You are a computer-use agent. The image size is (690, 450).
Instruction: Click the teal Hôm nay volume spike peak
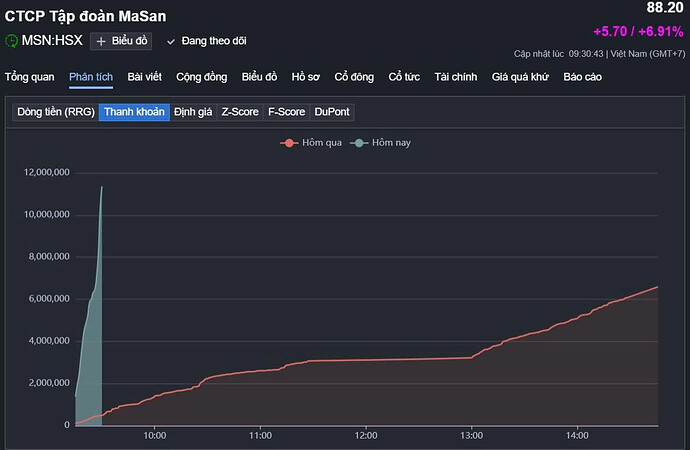101,187
